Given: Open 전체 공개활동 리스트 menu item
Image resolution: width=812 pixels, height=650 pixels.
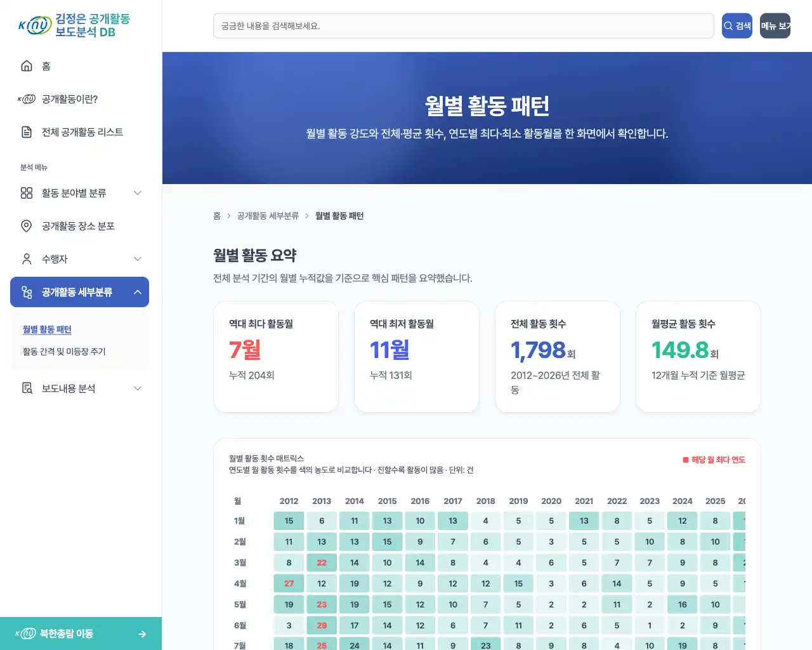Looking at the screenshot, I should click(x=79, y=132).
